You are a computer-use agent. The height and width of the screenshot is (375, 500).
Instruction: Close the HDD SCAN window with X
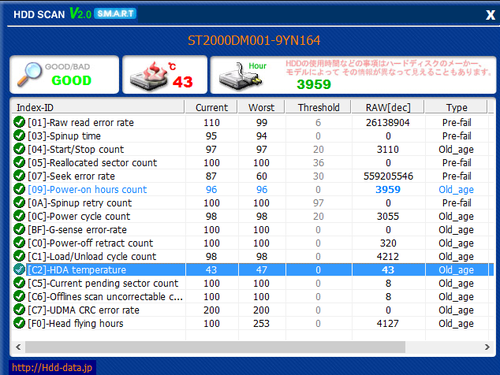pos(490,15)
